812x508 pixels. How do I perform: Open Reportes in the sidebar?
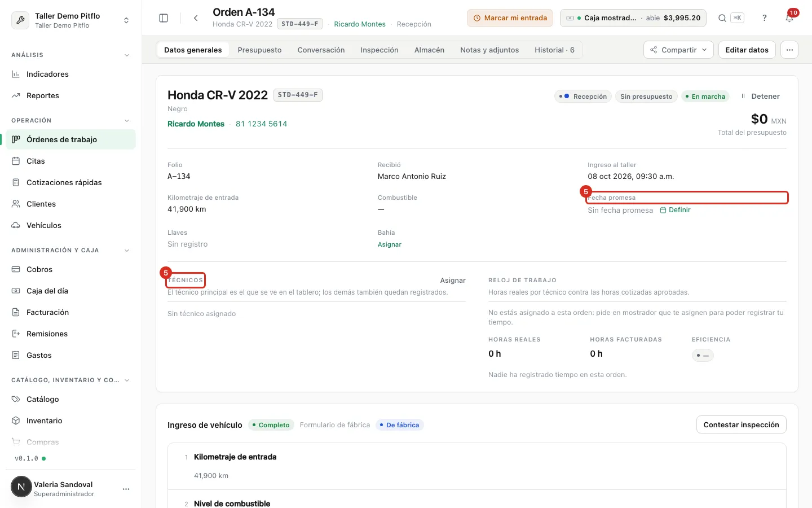[71, 95]
